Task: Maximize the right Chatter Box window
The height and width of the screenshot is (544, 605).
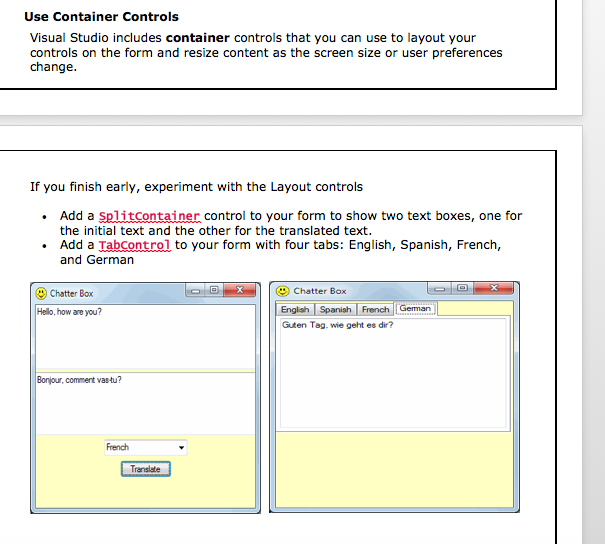Action: [462, 288]
